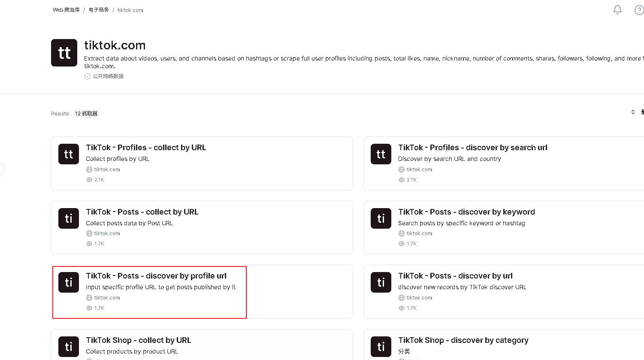Open the help question-mark icon
The width and height of the screenshot is (644, 360).
[639, 10]
